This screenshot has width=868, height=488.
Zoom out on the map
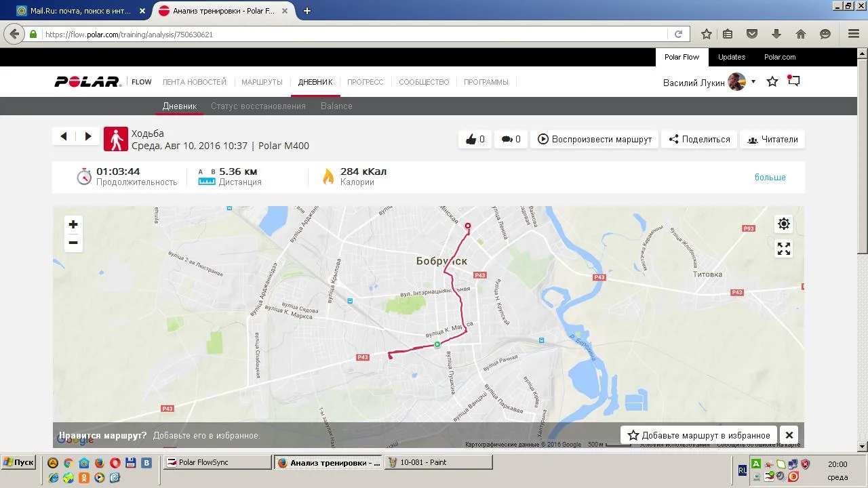(x=73, y=243)
